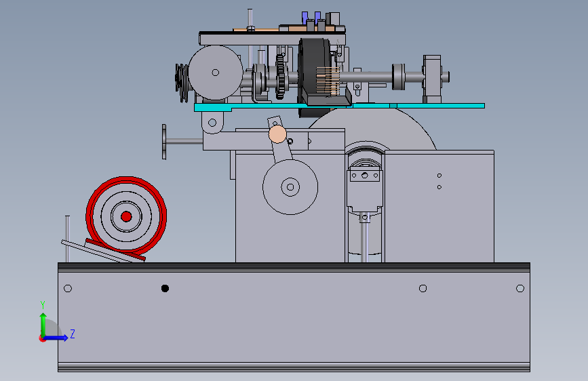This screenshot has width=588, height=381.
Task: Select the leftmost open hole on base frame
Action: click(68, 288)
